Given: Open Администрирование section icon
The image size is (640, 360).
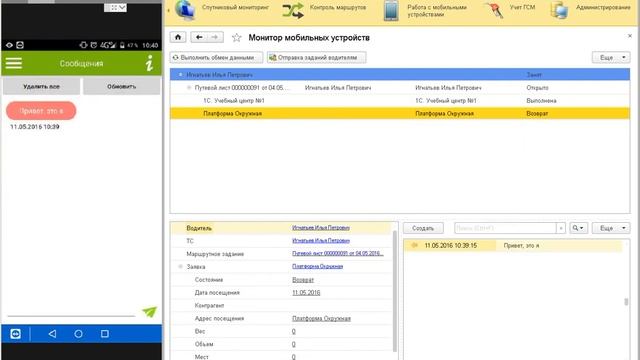Looking at the screenshot, I should pos(559,10).
